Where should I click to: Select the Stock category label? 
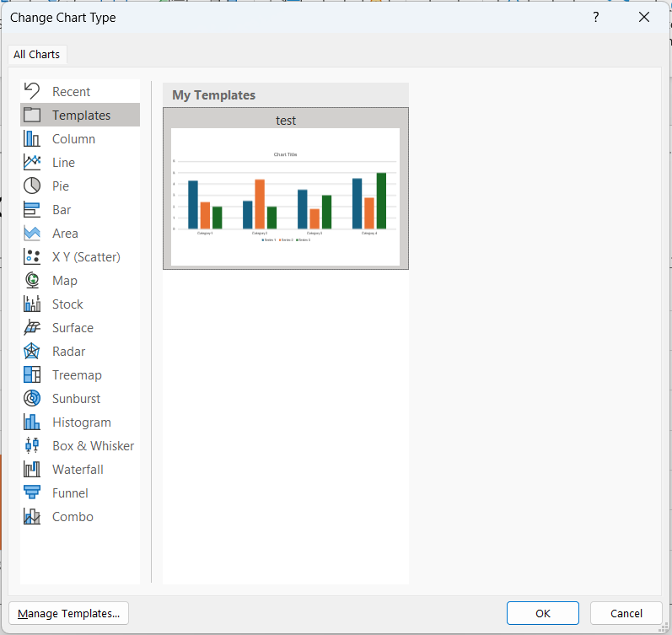pyautogui.click(x=67, y=304)
